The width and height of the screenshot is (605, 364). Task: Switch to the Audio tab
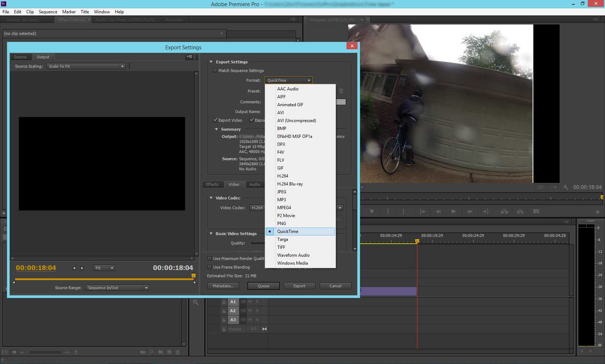[x=255, y=184]
